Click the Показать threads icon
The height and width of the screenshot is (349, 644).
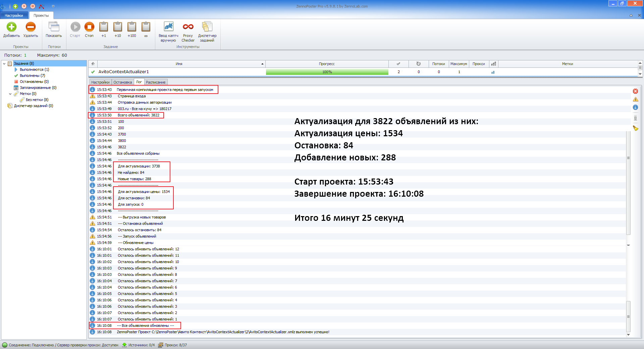pyautogui.click(x=54, y=27)
